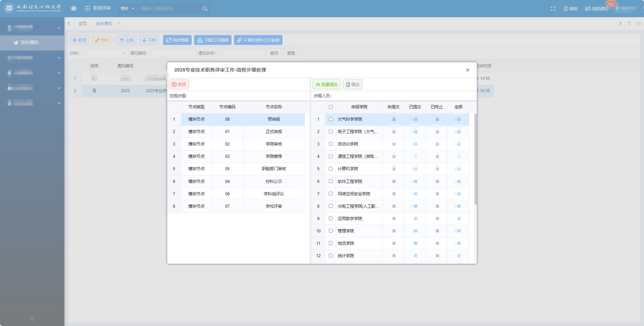
Task: Click the home icon in top bar
Action: [x=74, y=8]
